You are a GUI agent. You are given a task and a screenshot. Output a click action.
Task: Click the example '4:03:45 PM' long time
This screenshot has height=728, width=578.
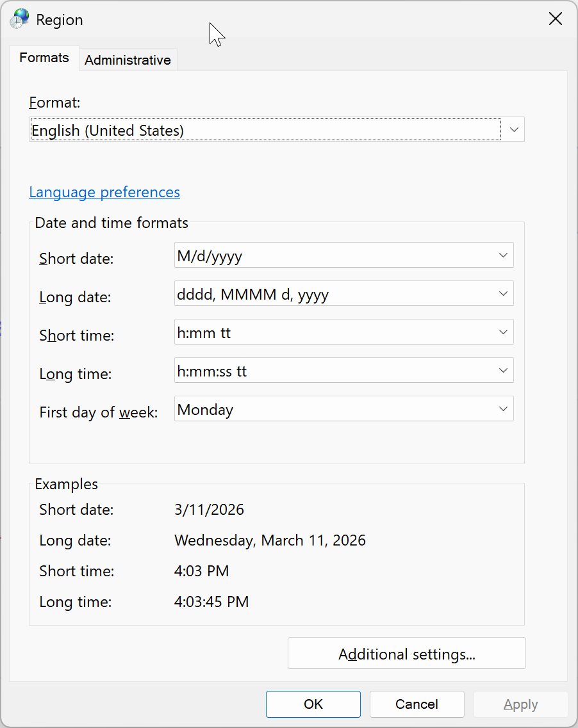pos(211,602)
